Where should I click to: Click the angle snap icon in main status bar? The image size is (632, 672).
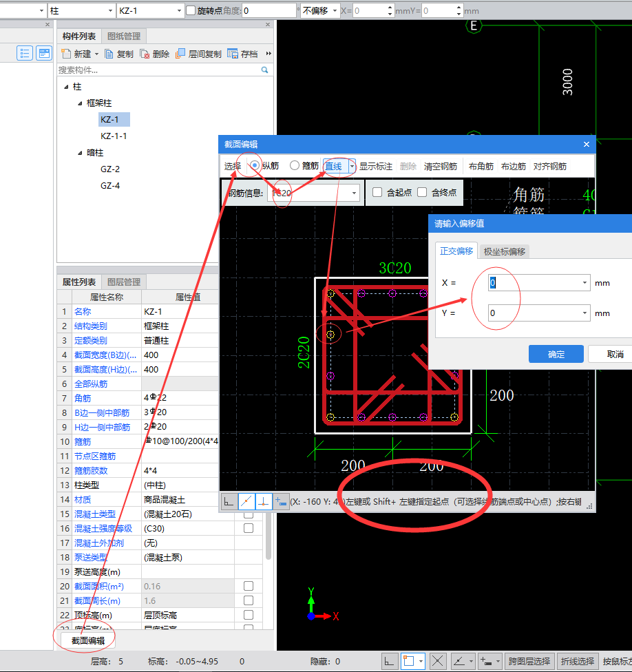tap(459, 661)
